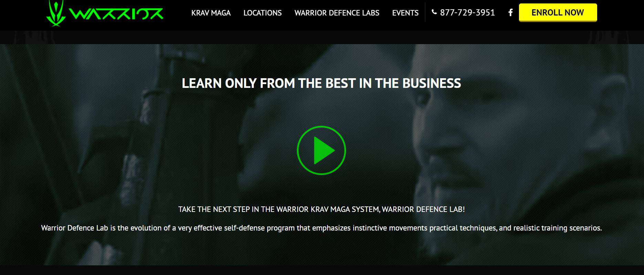644x275 pixels.
Task: Open the Facebook page icon
Action: point(511,13)
